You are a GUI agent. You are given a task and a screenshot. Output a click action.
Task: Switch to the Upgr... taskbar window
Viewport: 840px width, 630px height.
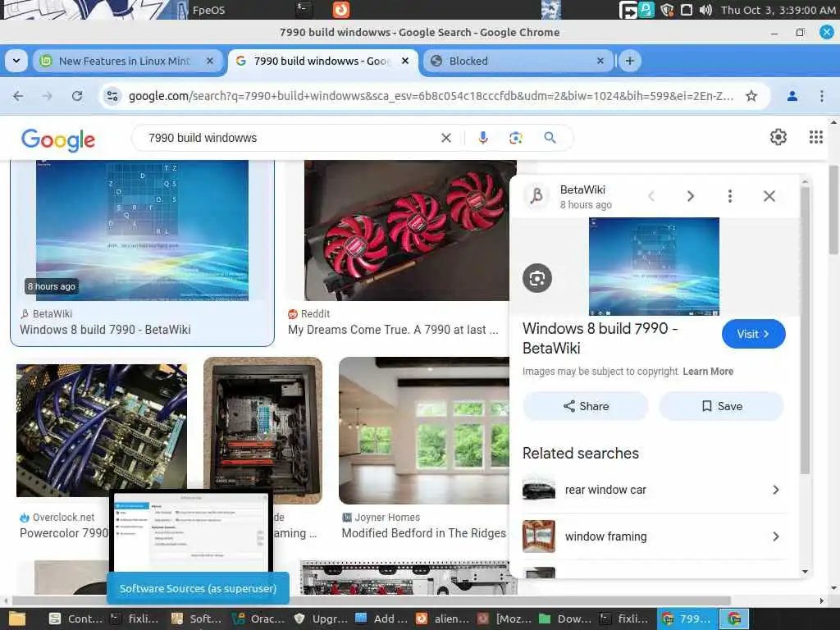(321, 619)
